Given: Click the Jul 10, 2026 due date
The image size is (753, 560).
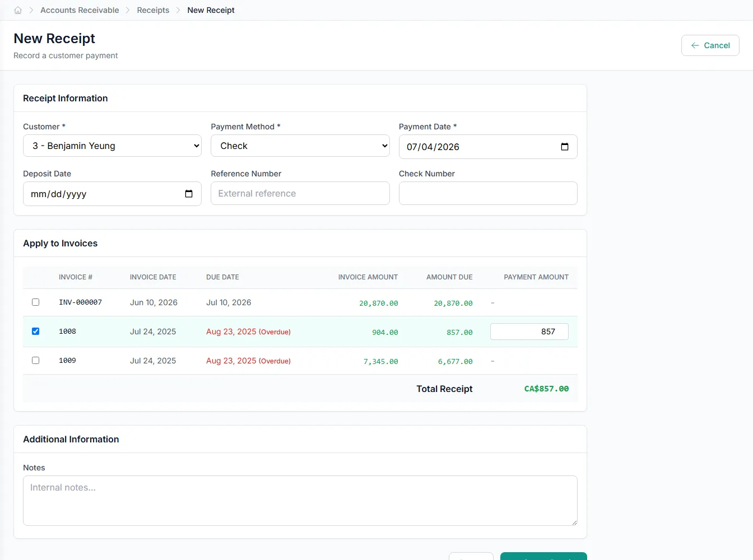Looking at the screenshot, I should coord(229,302).
